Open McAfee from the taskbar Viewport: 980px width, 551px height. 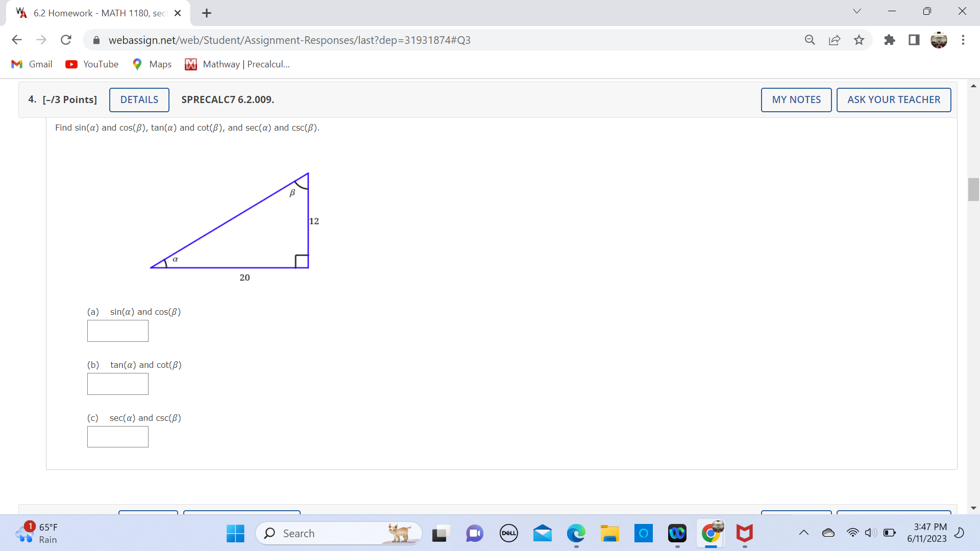click(745, 533)
